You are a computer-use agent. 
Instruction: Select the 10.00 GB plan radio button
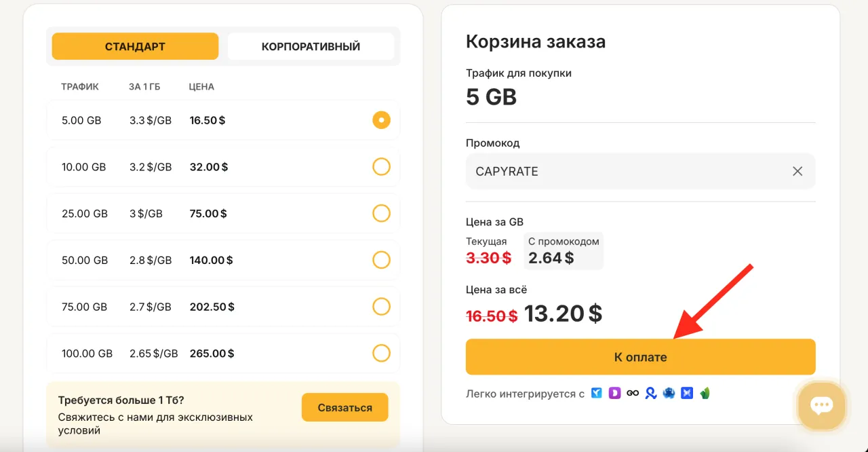381,167
